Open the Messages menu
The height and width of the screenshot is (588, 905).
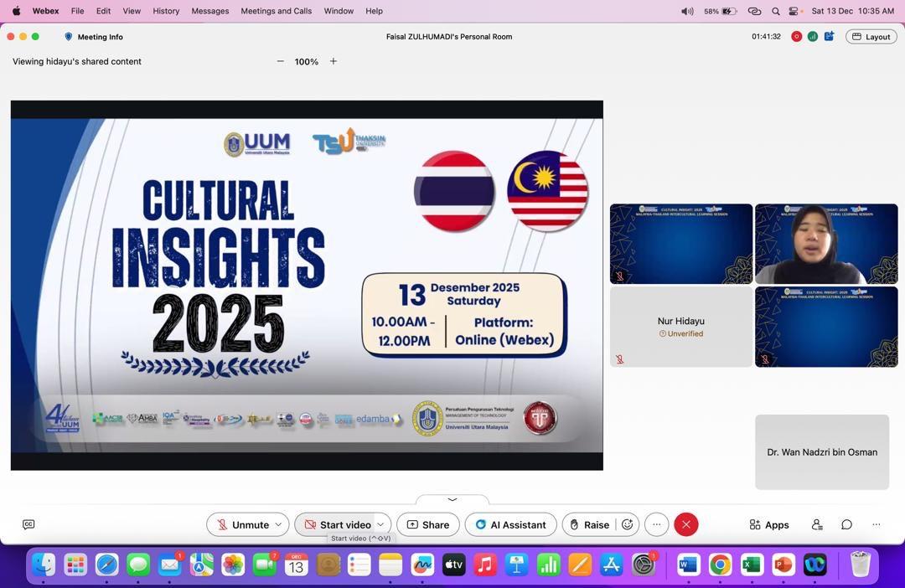coord(209,11)
